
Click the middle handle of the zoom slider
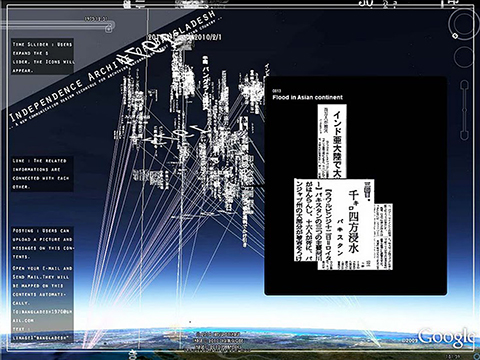click(464, 109)
